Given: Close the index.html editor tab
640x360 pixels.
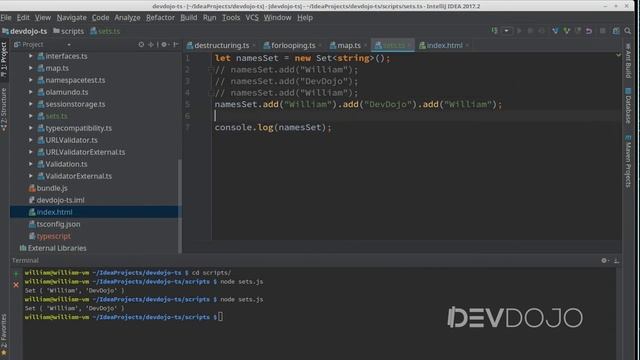Looking at the screenshot, I should (467, 45).
